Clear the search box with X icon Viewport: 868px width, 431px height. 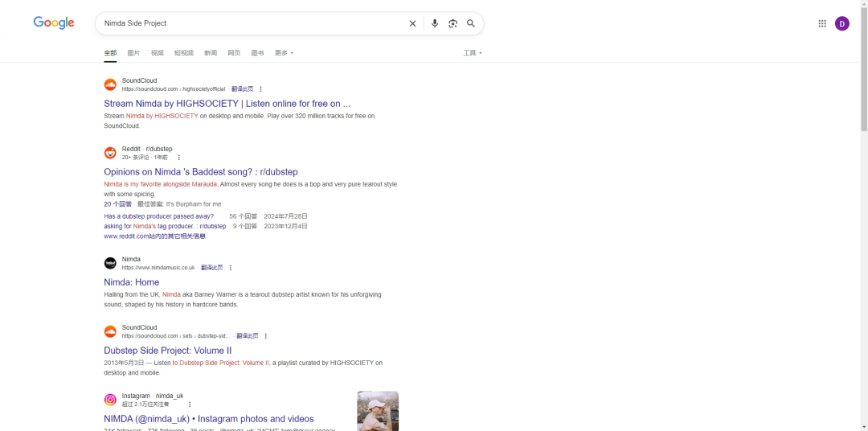[x=412, y=23]
